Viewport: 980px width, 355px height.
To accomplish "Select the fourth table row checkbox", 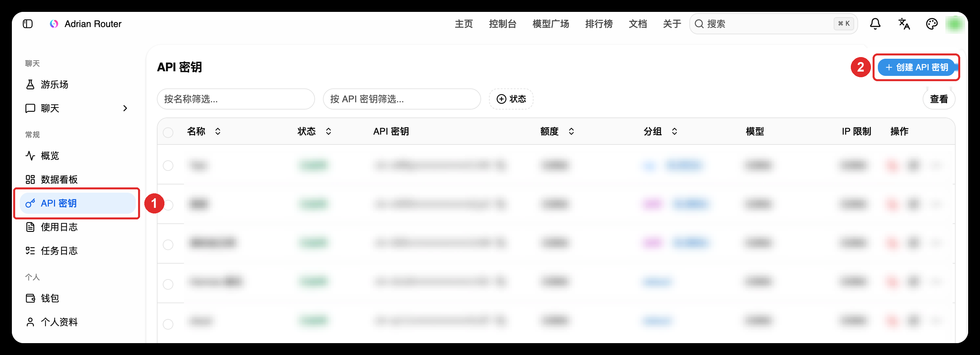I will [x=168, y=284].
